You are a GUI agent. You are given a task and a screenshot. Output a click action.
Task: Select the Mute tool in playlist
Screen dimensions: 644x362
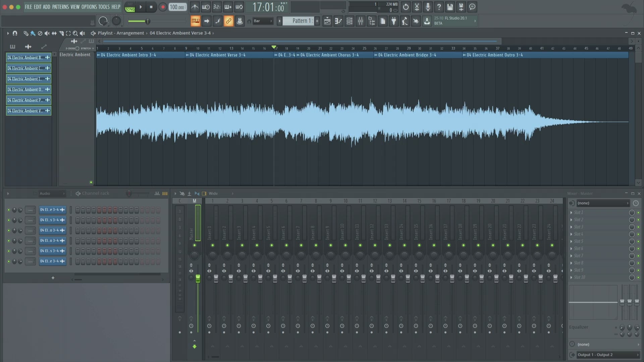coord(47,33)
